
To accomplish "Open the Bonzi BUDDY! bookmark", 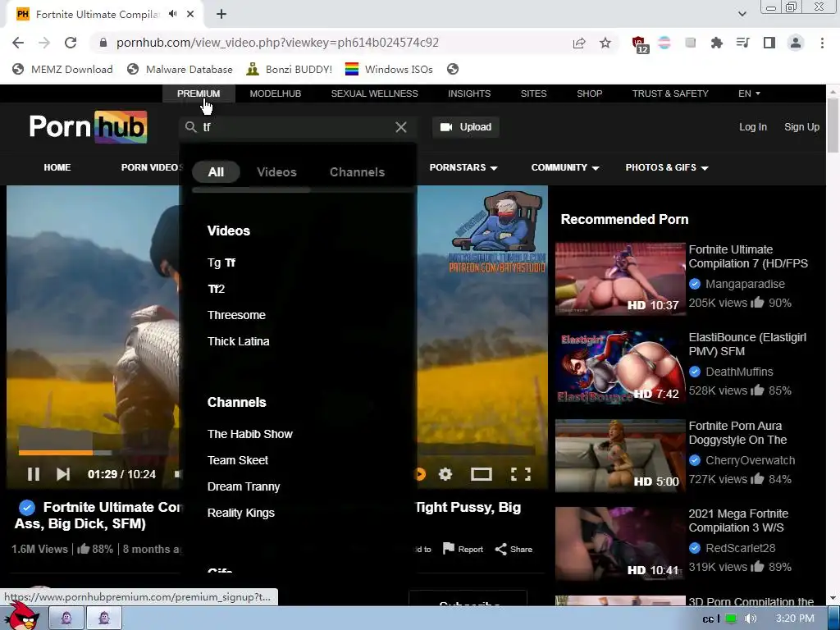I will 290,69.
